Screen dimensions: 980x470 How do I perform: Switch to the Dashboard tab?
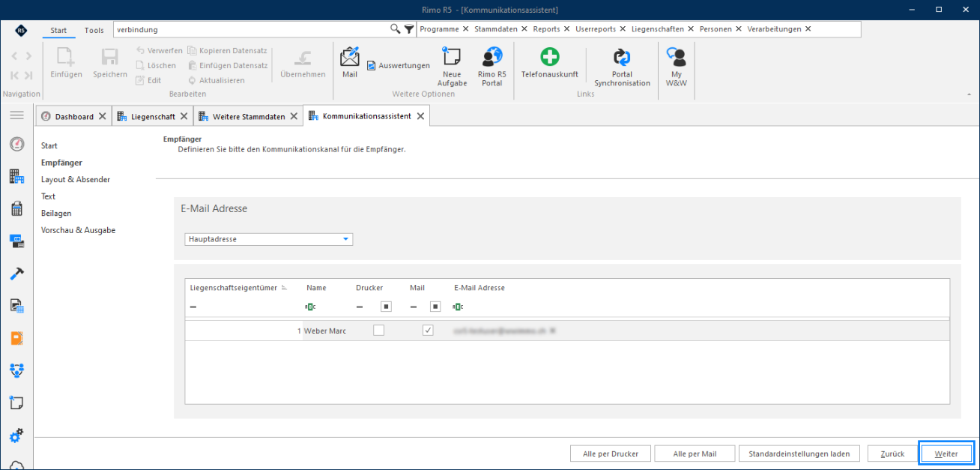(x=74, y=116)
